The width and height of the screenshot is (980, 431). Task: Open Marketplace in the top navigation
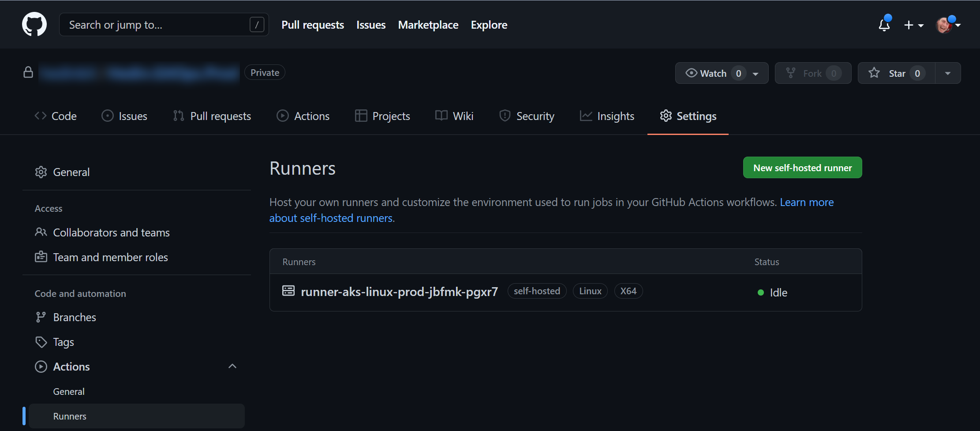428,25
